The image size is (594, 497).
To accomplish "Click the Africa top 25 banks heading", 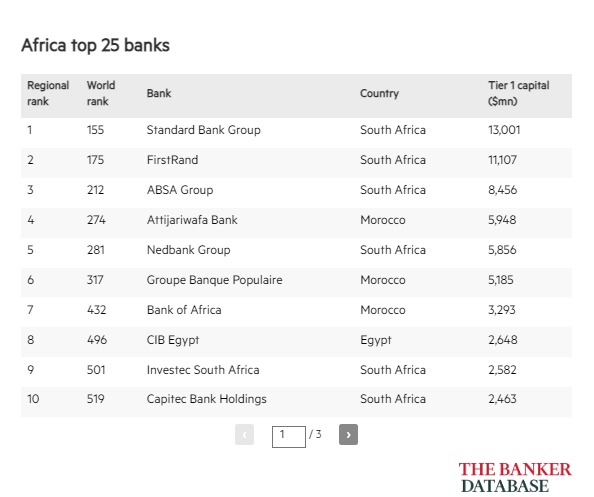I will tap(95, 45).
